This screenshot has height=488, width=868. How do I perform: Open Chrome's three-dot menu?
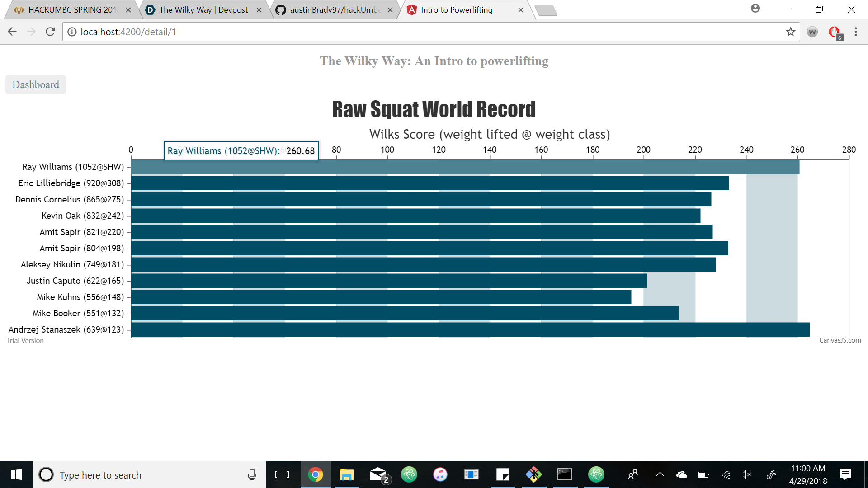pyautogui.click(x=855, y=32)
